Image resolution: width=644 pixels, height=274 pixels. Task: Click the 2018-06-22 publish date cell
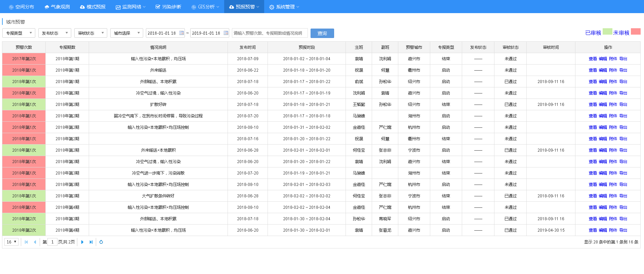point(248,70)
